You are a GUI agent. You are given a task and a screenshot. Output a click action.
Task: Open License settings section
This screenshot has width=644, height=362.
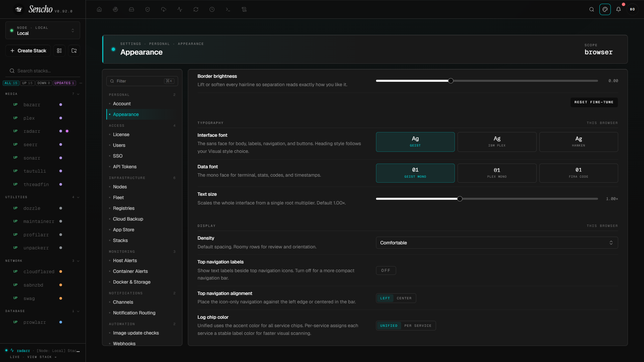click(121, 135)
